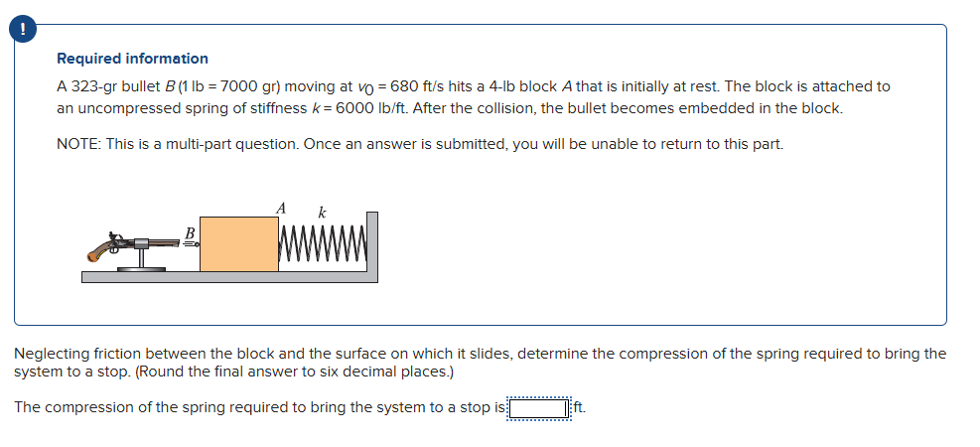Click the 'Required information' heading
Screen dimensions: 980x447
point(132,59)
